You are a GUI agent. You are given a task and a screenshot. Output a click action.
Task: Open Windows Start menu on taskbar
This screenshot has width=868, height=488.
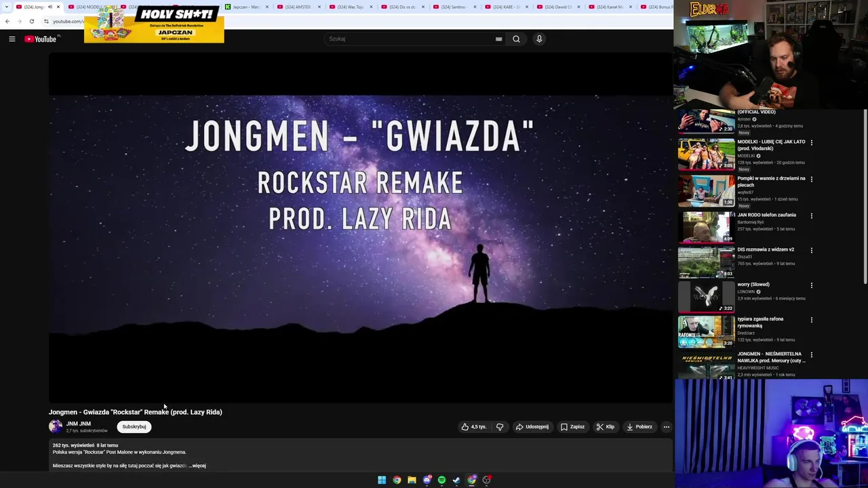382,480
